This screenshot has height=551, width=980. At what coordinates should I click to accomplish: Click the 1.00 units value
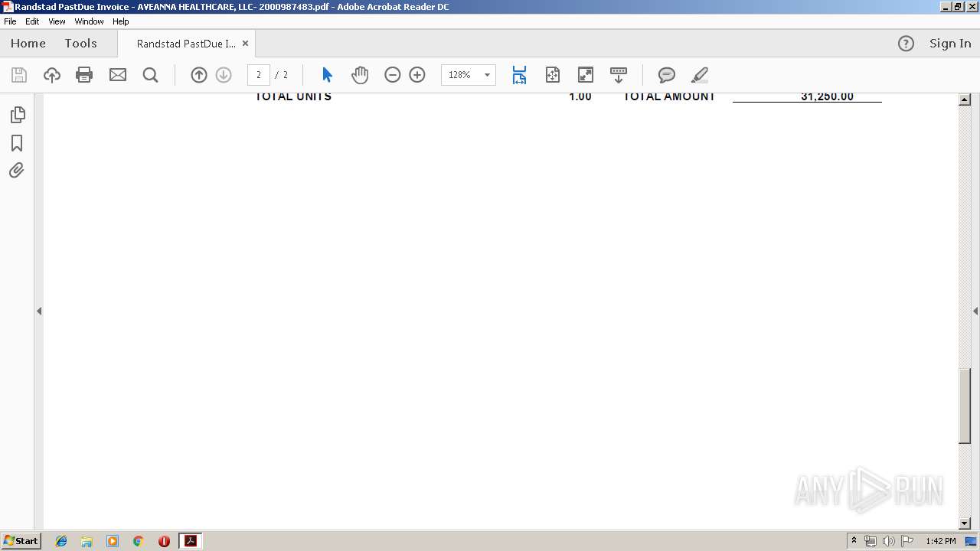[580, 96]
